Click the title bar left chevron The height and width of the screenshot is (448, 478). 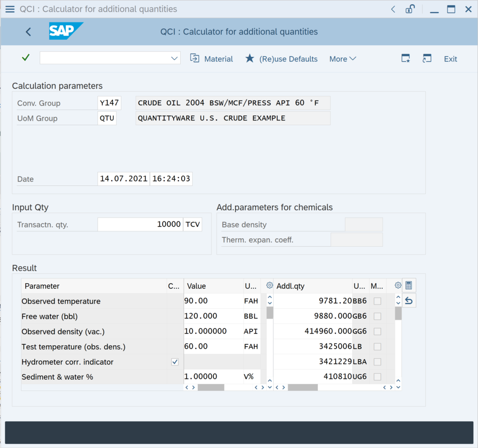click(x=393, y=9)
